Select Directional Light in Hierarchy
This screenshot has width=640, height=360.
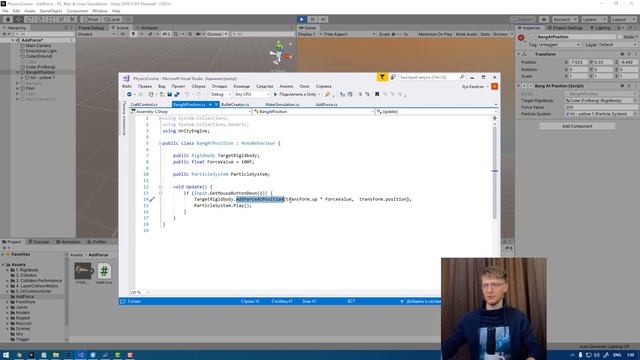41,51
